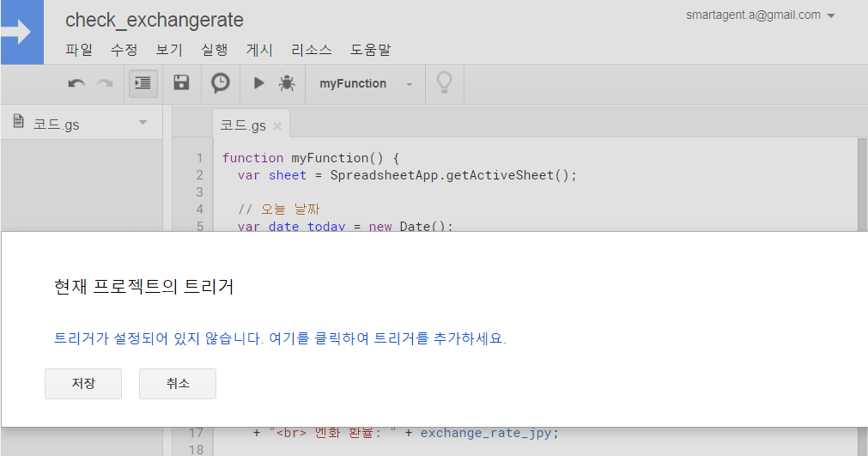Open the 실행 menu
Image resolution: width=868 pixels, height=456 pixels.
point(214,50)
